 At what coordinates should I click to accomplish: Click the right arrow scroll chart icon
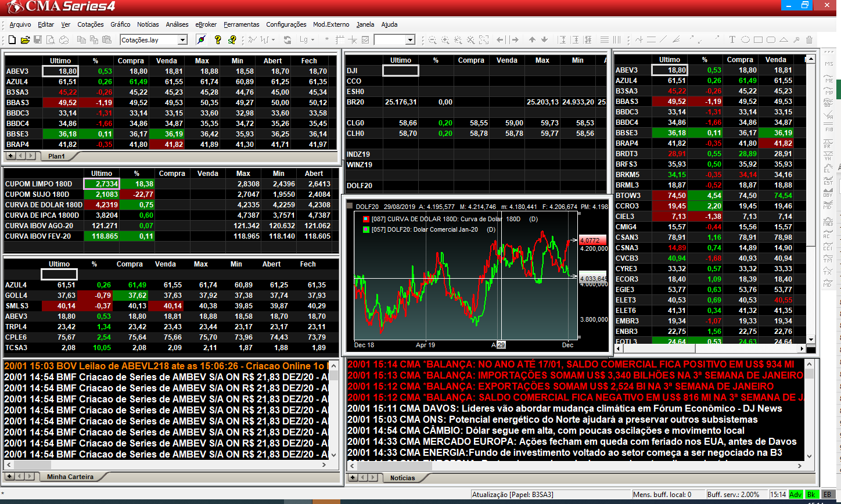(514, 40)
